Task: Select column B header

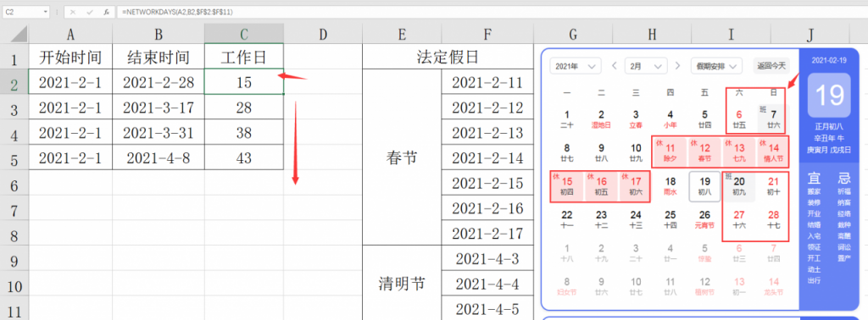Action: click(159, 34)
